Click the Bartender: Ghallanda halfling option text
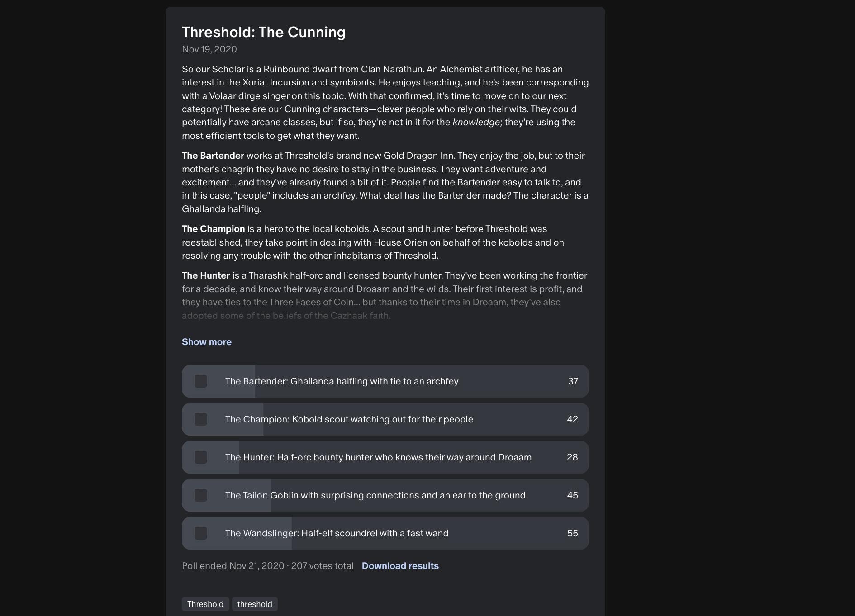This screenshot has width=855, height=616. (342, 381)
